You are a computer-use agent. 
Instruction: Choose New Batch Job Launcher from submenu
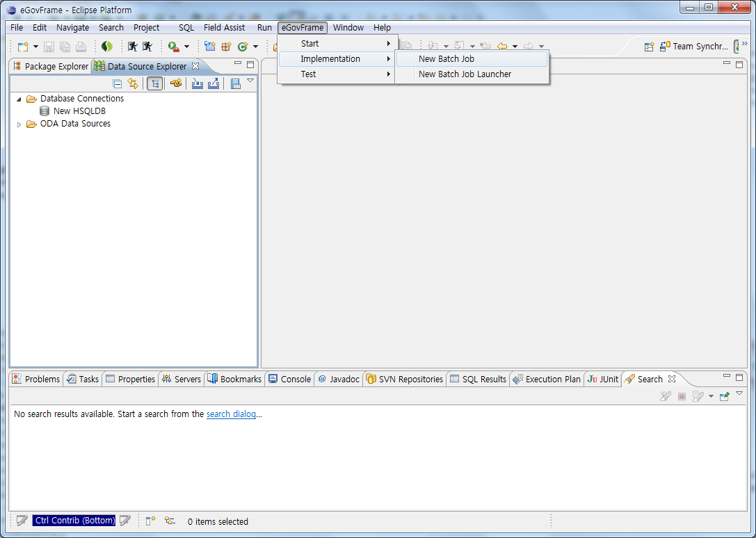(x=465, y=74)
